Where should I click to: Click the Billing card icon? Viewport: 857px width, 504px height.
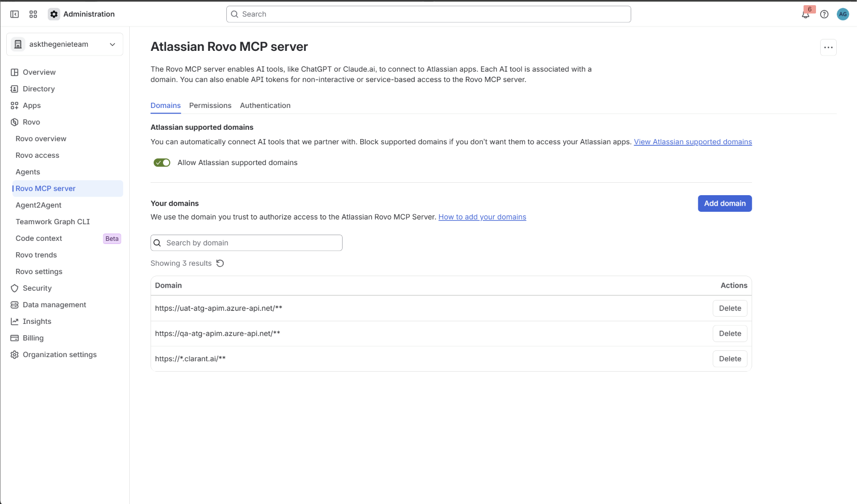15,338
